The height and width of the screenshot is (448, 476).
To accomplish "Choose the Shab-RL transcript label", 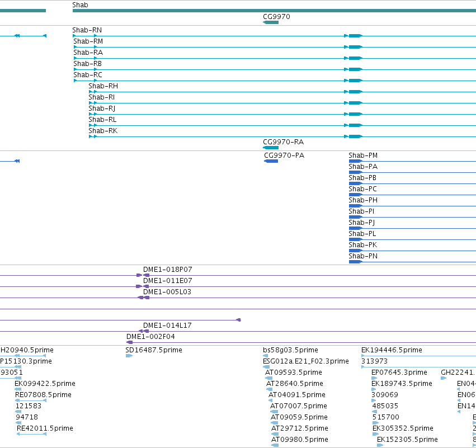I will click(x=102, y=120).
